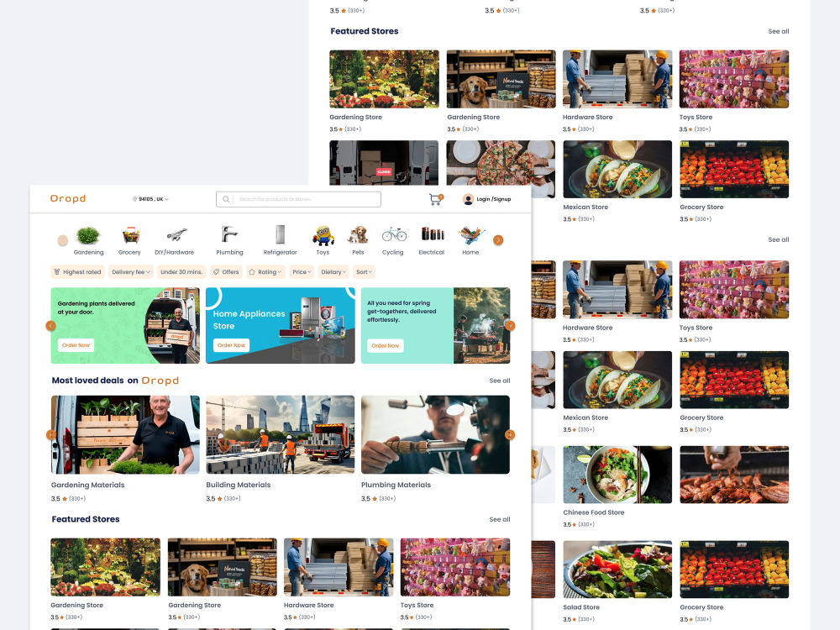Toggle the Highest rated filter chip
The image size is (840, 630).
click(x=77, y=272)
